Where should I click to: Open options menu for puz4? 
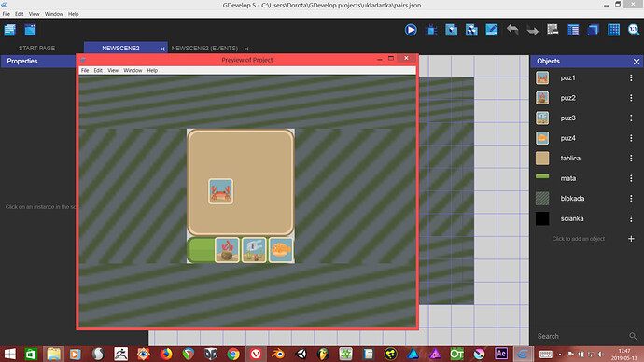pyautogui.click(x=631, y=138)
